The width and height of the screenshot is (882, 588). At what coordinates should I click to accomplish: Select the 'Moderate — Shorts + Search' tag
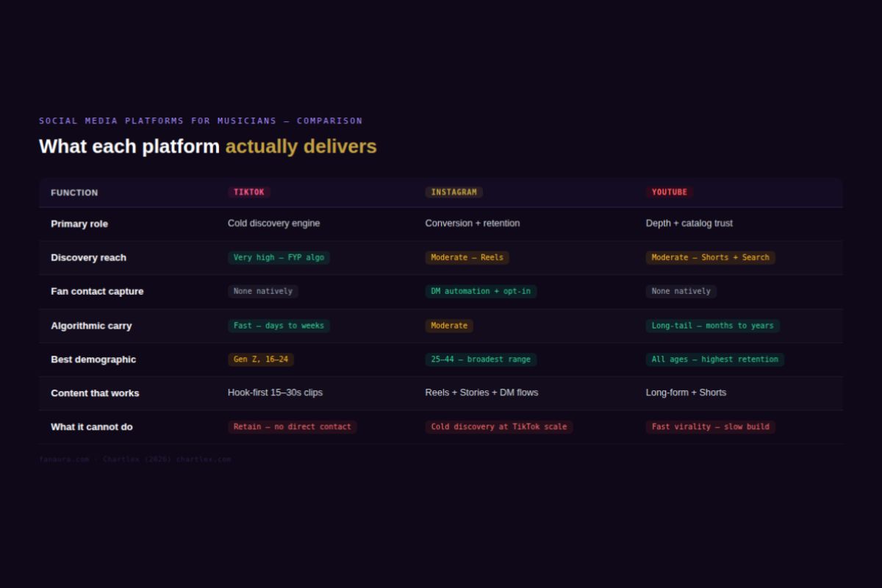pos(710,257)
